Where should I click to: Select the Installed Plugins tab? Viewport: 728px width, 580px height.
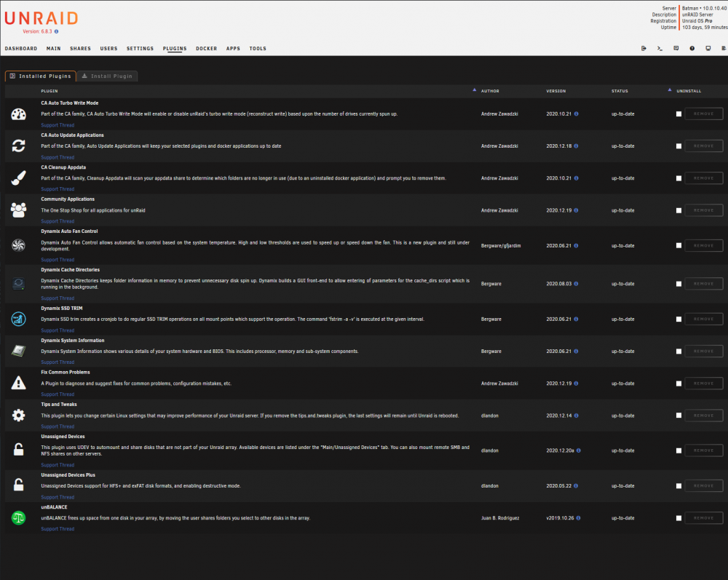[40, 76]
